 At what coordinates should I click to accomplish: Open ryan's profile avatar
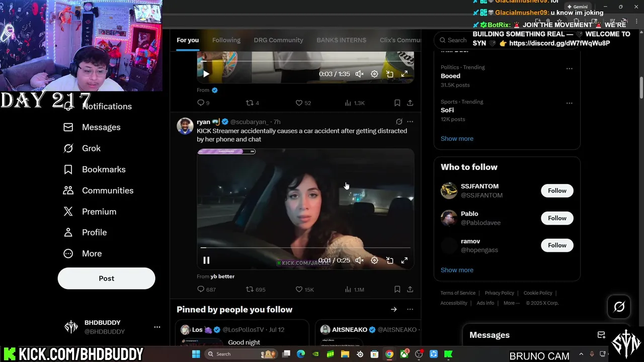[185, 126]
